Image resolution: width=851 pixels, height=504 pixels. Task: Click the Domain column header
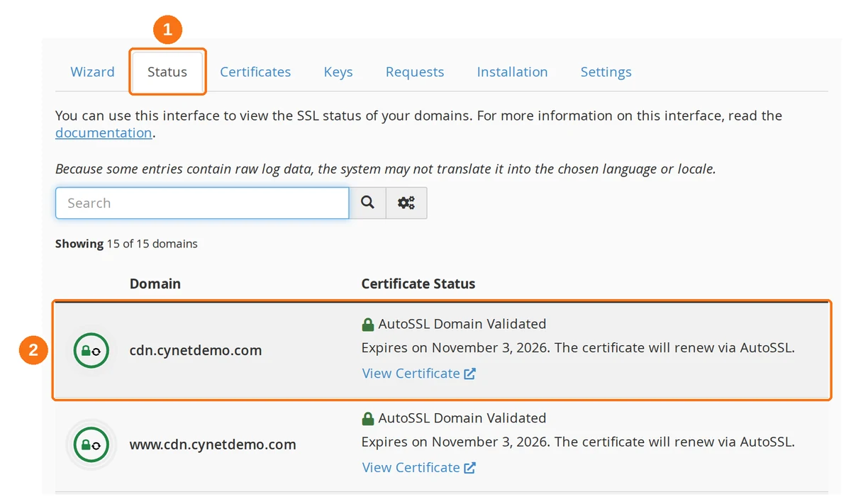coord(155,284)
